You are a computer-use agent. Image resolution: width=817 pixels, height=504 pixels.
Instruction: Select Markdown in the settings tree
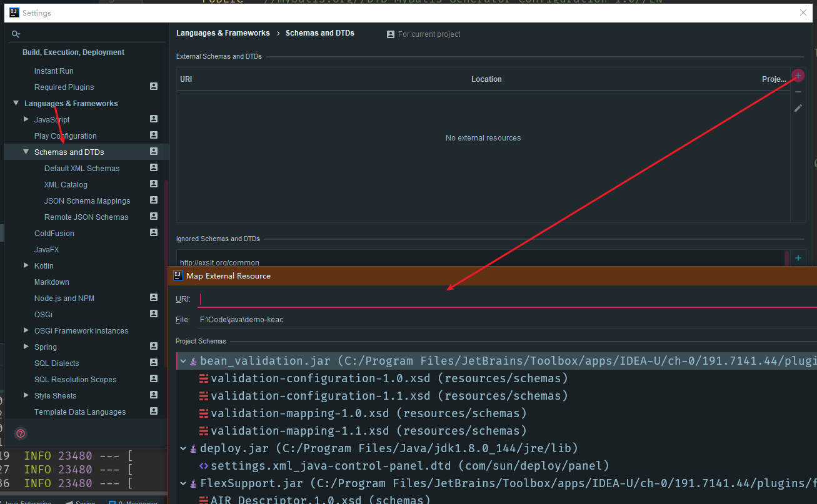[x=52, y=282]
